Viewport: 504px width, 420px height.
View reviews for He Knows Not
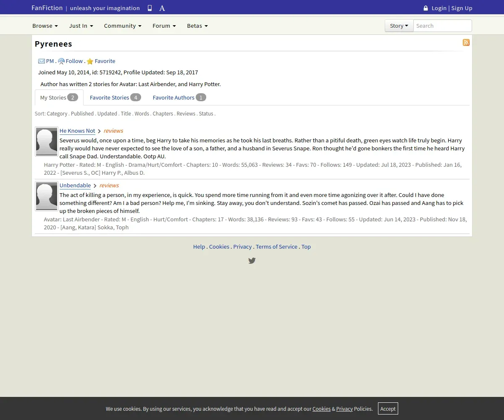coord(113,131)
